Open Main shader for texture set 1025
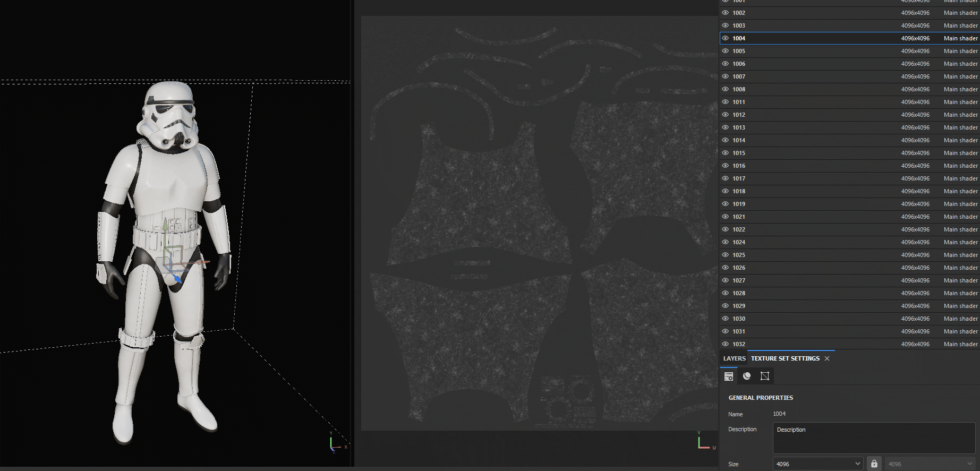 [x=960, y=255]
